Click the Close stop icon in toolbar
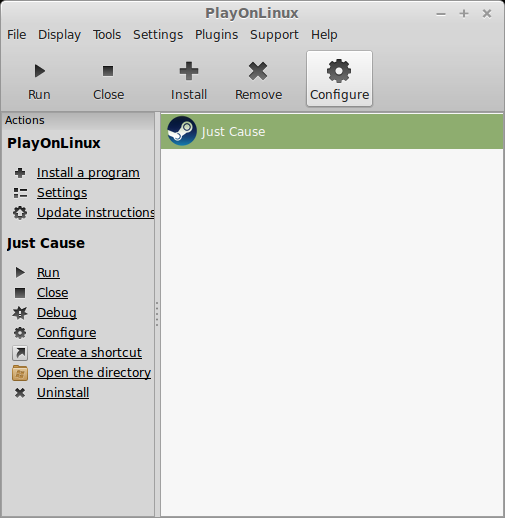The width and height of the screenshot is (505, 518). [108, 71]
